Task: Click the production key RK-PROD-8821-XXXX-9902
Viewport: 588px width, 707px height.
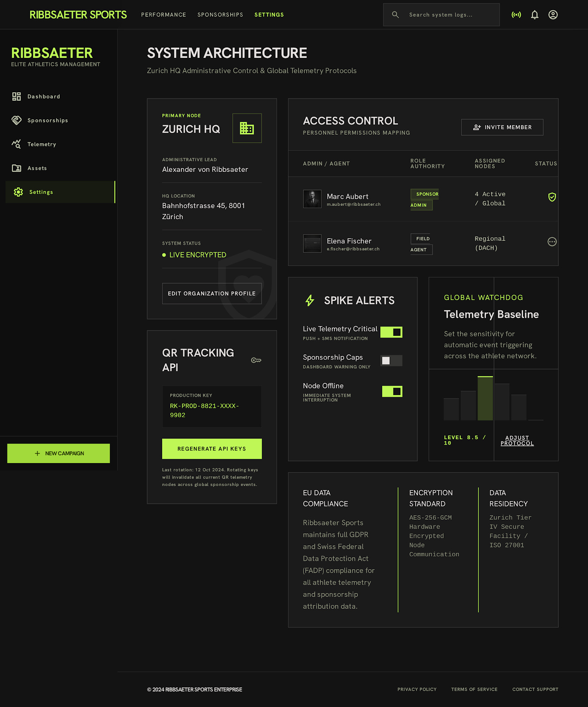Action: coord(205,411)
